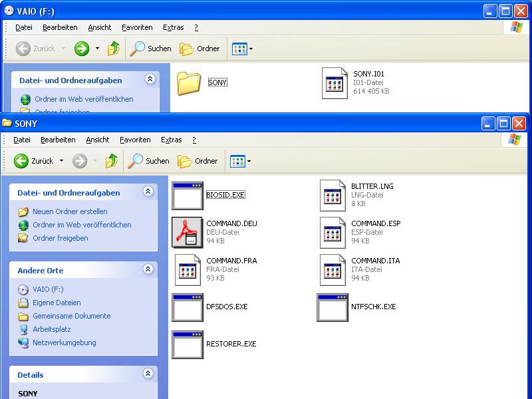Open forward history dropdown in VAIO window
The height and width of the screenshot is (399, 532).
(x=97, y=49)
